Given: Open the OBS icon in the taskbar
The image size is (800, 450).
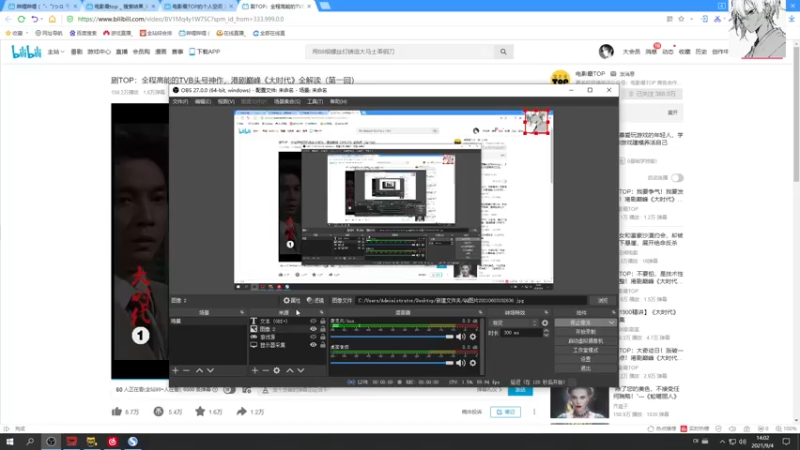Looking at the screenshot, I should (x=51, y=441).
